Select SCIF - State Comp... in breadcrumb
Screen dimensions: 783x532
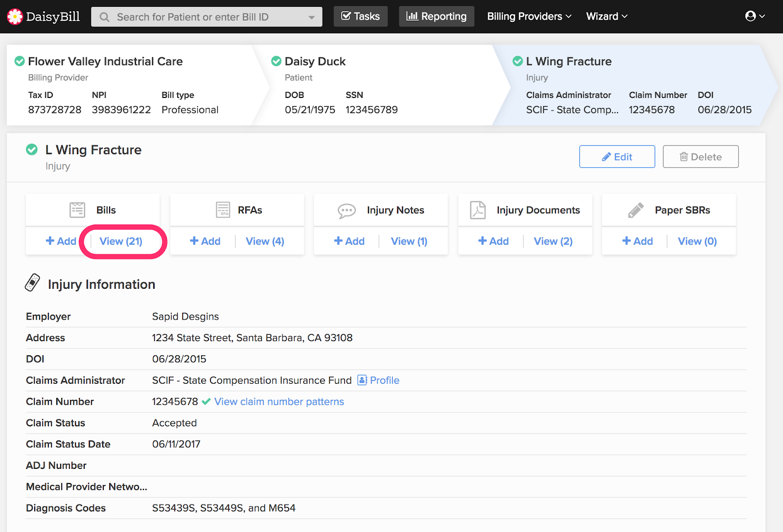pos(572,110)
